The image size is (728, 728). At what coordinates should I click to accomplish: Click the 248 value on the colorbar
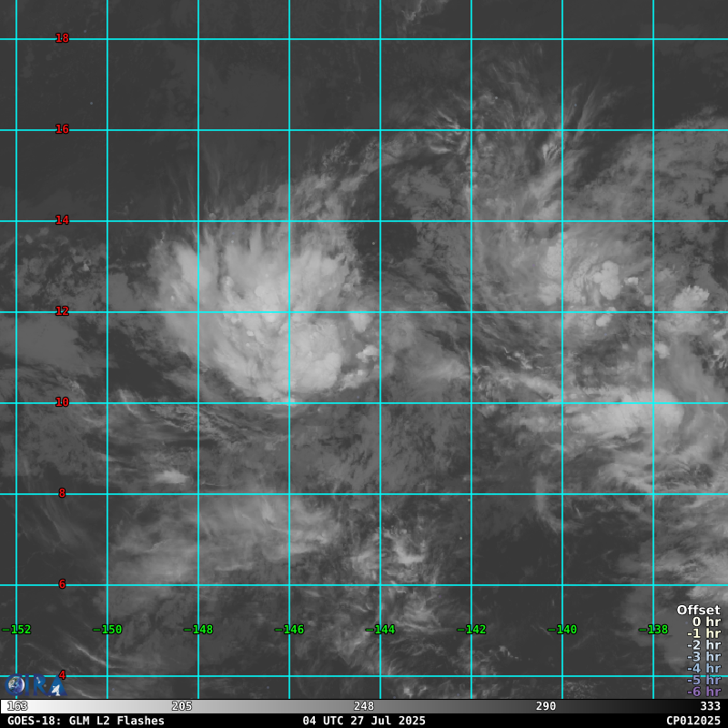point(364,706)
